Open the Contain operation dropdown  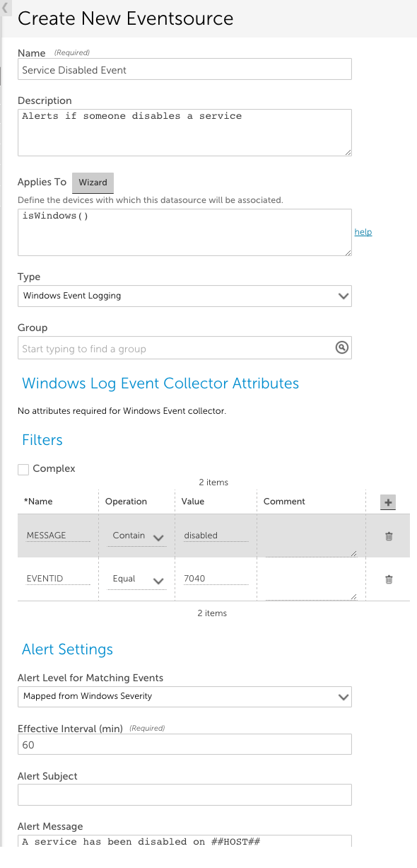click(139, 536)
